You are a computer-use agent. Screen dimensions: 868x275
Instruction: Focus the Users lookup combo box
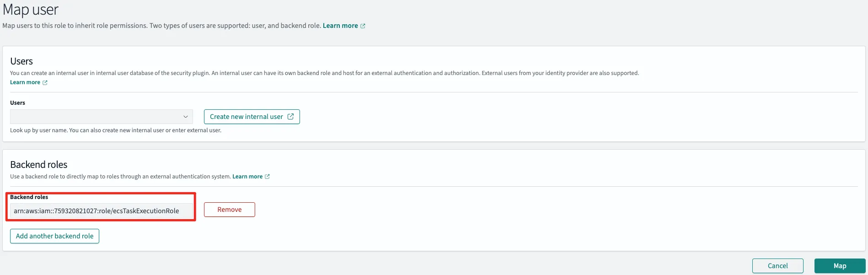[96, 117]
